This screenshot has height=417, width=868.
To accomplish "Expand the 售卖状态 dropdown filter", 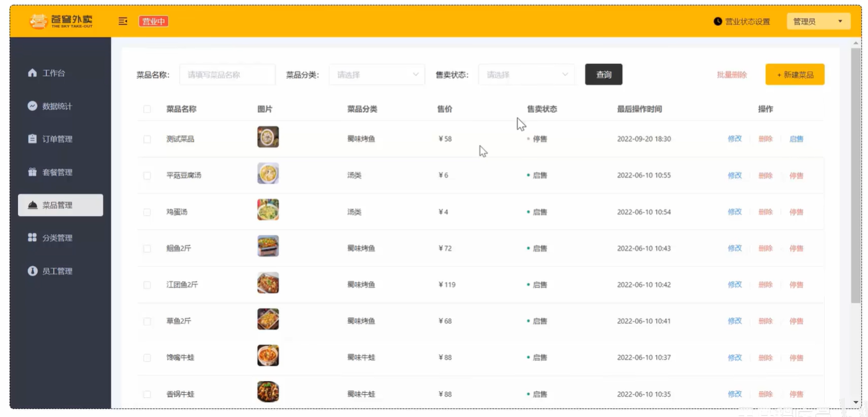I will 526,75.
